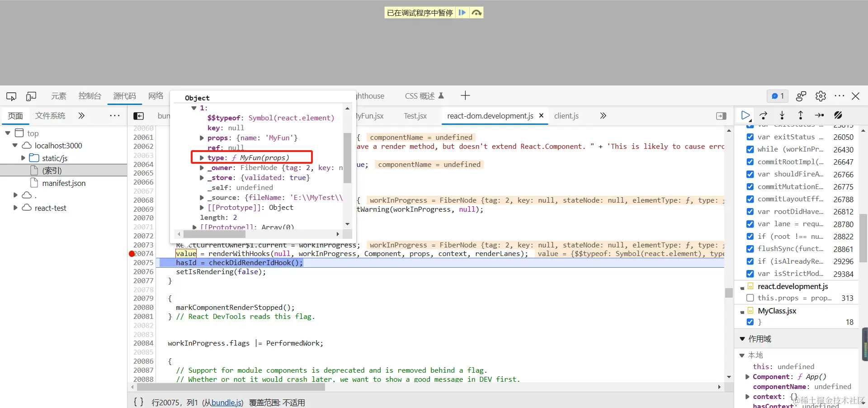The image size is (868, 408).
Task: Collapse the 本地 local scope group
Action: (x=741, y=356)
